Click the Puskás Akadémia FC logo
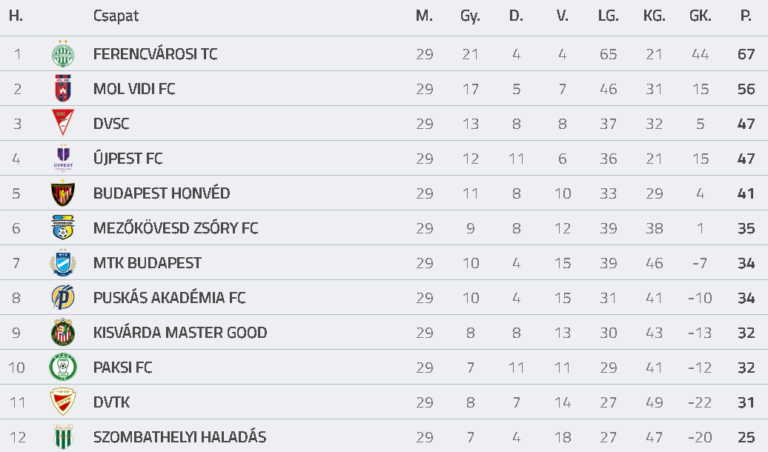 63,297
